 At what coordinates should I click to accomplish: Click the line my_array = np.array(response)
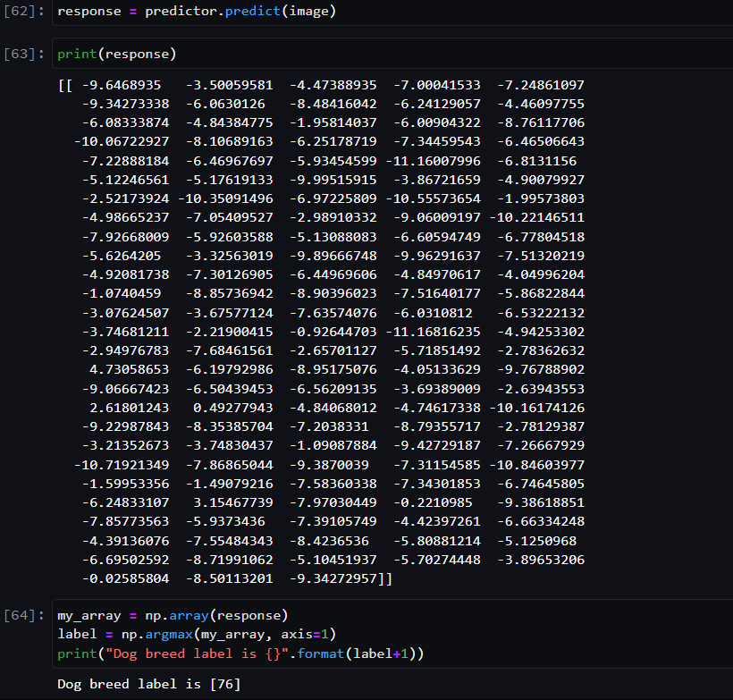point(173,615)
